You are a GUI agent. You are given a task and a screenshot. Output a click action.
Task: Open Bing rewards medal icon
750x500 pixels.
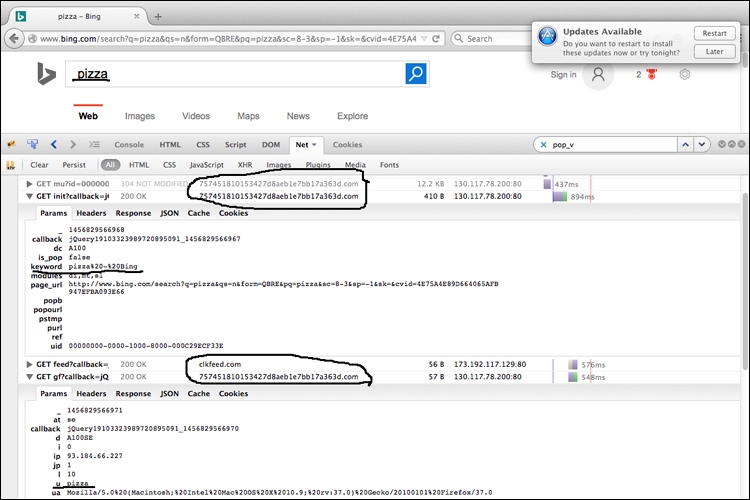pyautogui.click(x=651, y=74)
